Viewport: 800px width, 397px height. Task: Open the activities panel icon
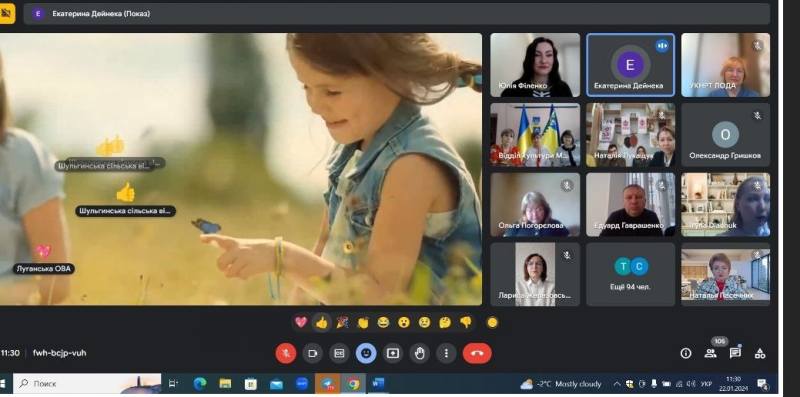tap(760, 353)
